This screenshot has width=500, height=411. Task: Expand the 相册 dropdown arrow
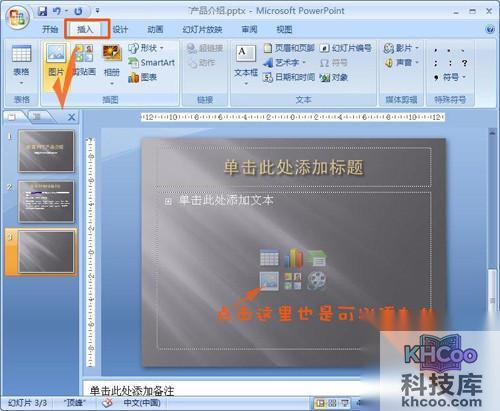(x=112, y=83)
